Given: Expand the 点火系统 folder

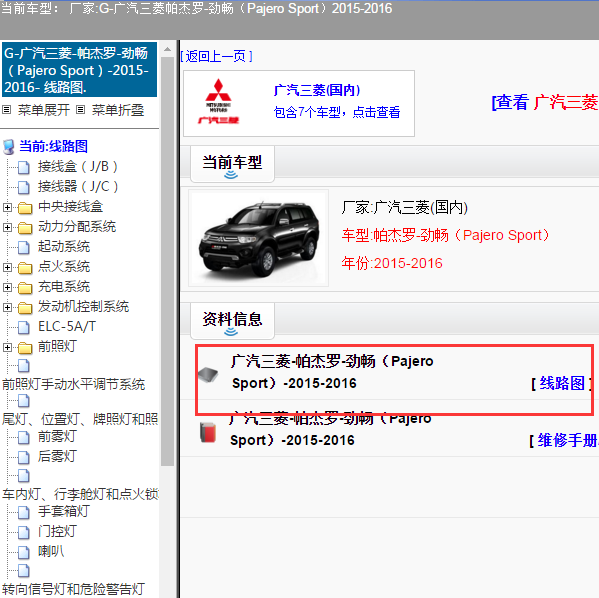Looking at the screenshot, I should tap(7, 267).
